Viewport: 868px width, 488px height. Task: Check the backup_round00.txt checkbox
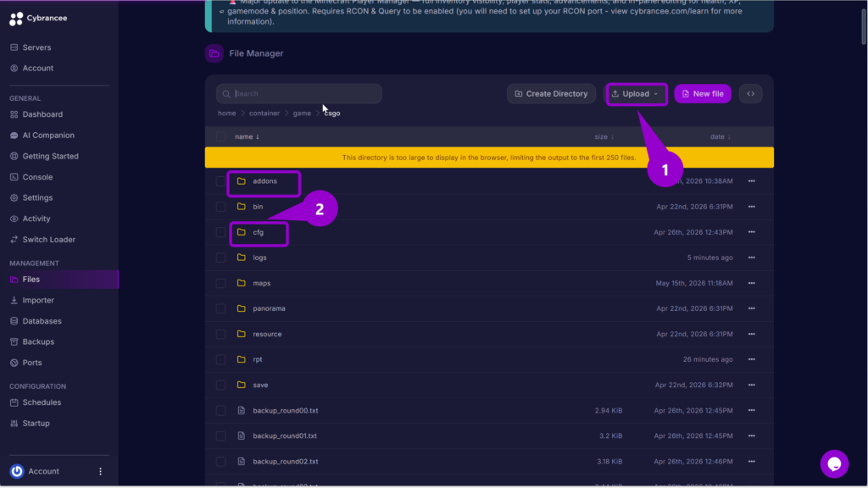[221, 411]
